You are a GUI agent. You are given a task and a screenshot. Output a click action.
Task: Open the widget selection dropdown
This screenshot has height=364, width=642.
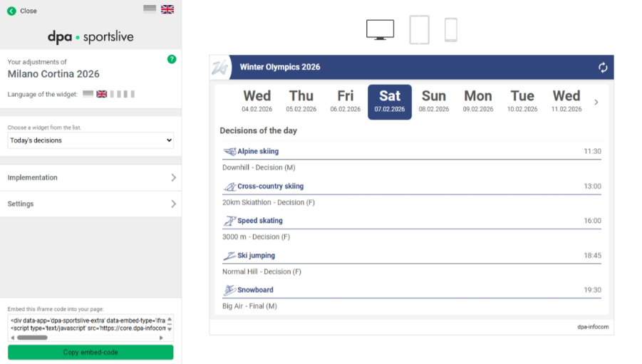[x=90, y=140]
